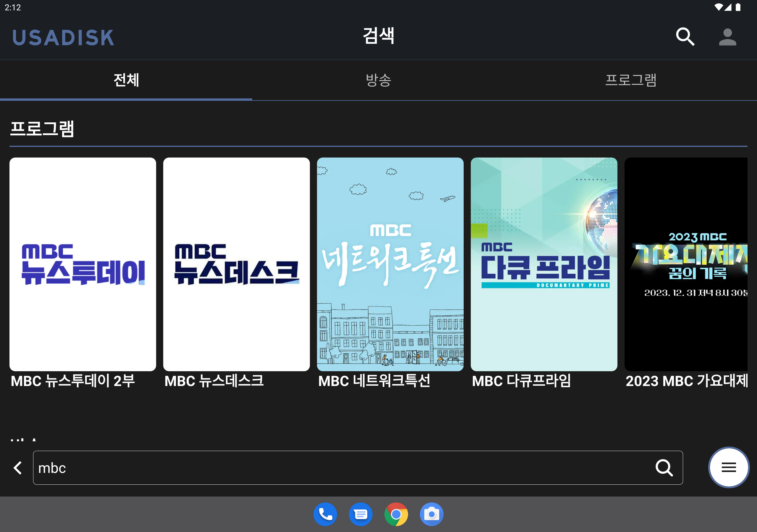Switch to the 방송 tab
Screen dimensions: 757x532
click(x=378, y=80)
